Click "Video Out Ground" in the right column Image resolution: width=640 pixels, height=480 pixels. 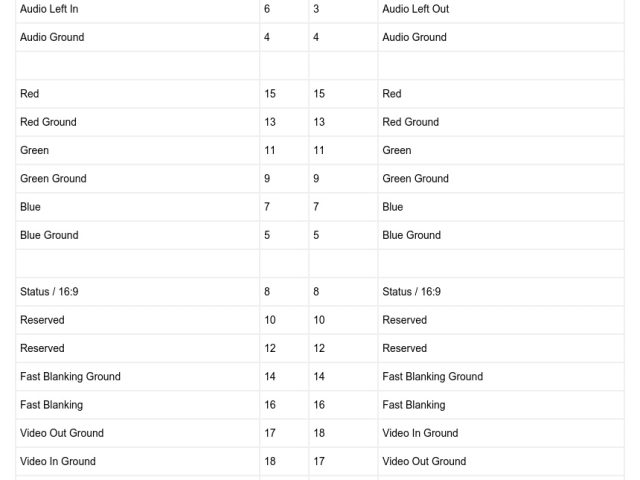tap(424, 461)
